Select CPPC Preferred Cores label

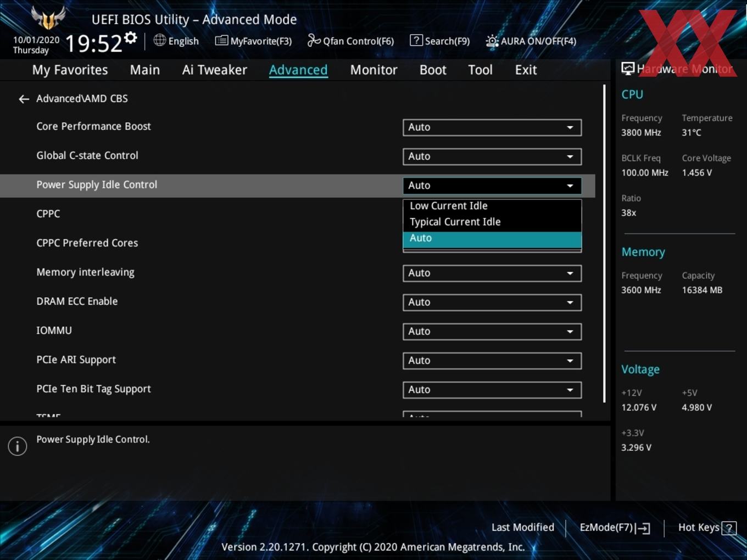coord(87,243)
